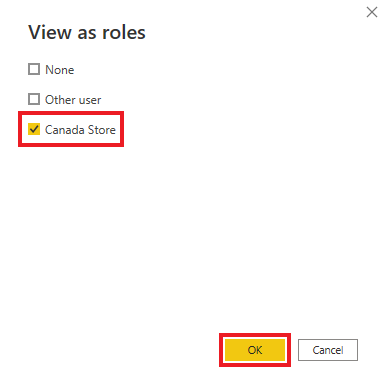Tick the empty box next to None
The width and height of the screenshot is (385, 388).
34,69
